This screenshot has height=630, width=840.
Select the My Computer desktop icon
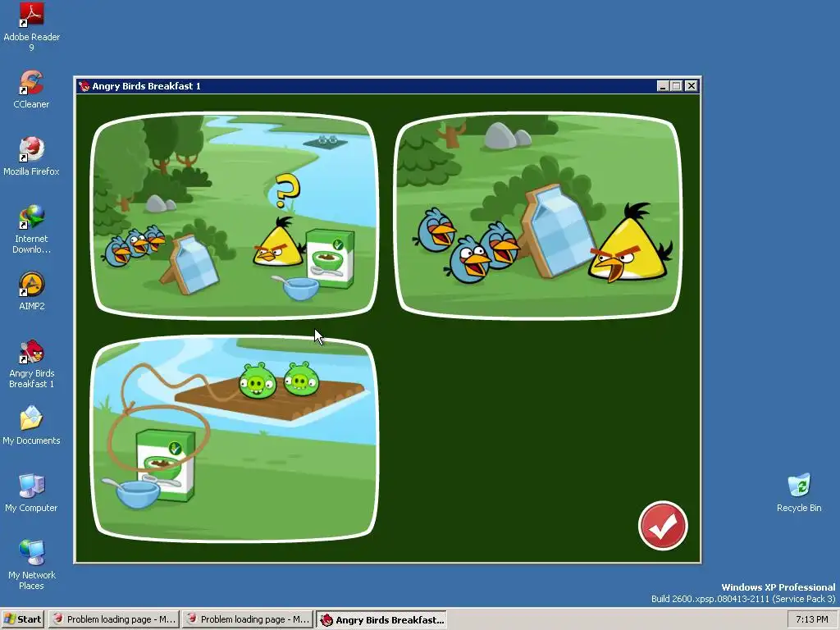coord(31,493)
